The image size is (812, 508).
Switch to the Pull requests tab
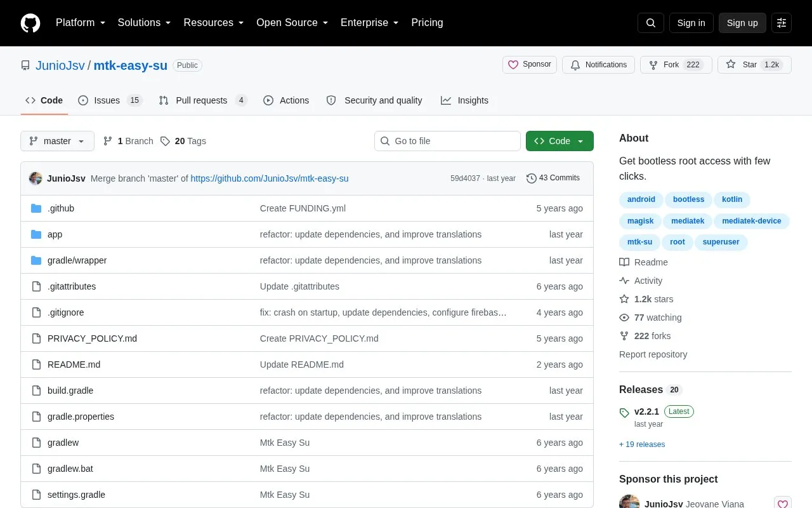click(203, 100)
